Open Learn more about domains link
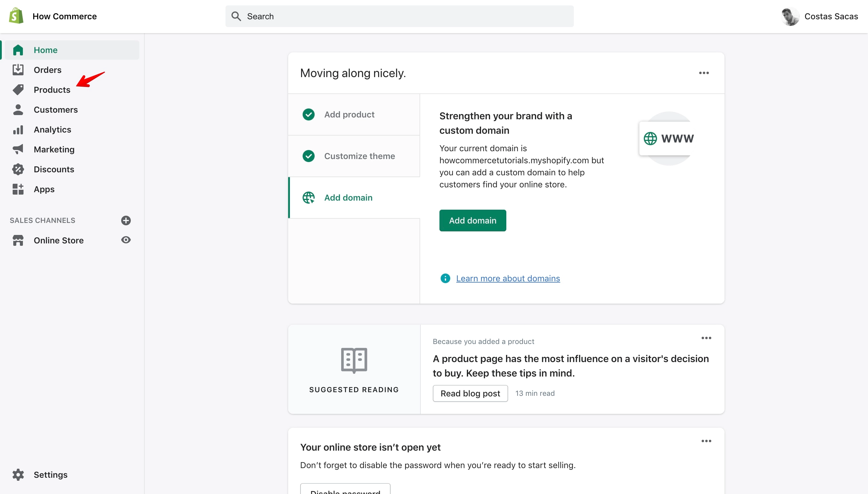The width and height of the screenshot is (868, 494). (508, 278)
